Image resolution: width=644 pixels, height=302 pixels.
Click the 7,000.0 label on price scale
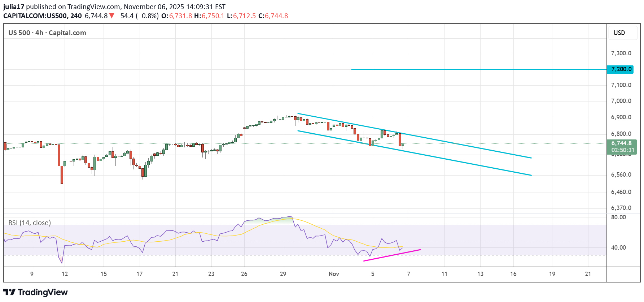point(621,101)
